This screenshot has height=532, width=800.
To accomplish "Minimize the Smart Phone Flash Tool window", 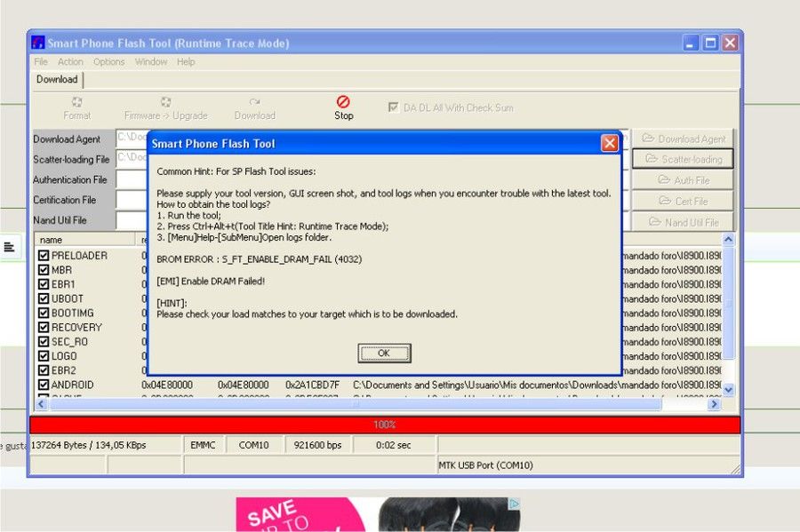I will [691, 43].
